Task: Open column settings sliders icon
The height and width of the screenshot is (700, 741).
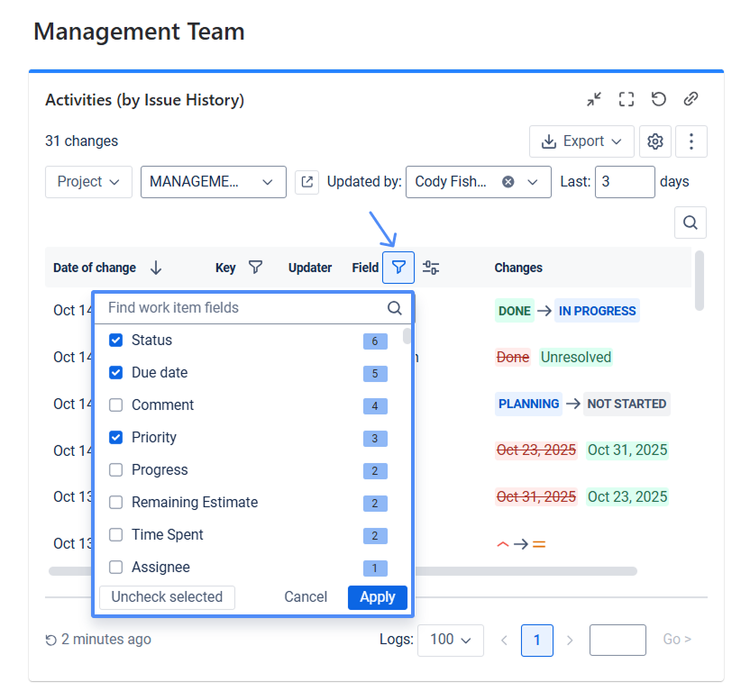Action: pyautogui.click(x=431, y=268)
